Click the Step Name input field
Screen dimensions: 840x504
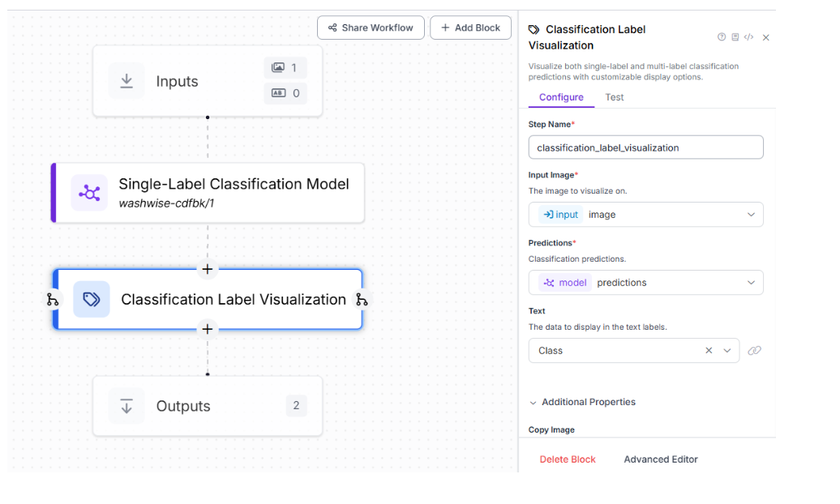tap(645, 147)
